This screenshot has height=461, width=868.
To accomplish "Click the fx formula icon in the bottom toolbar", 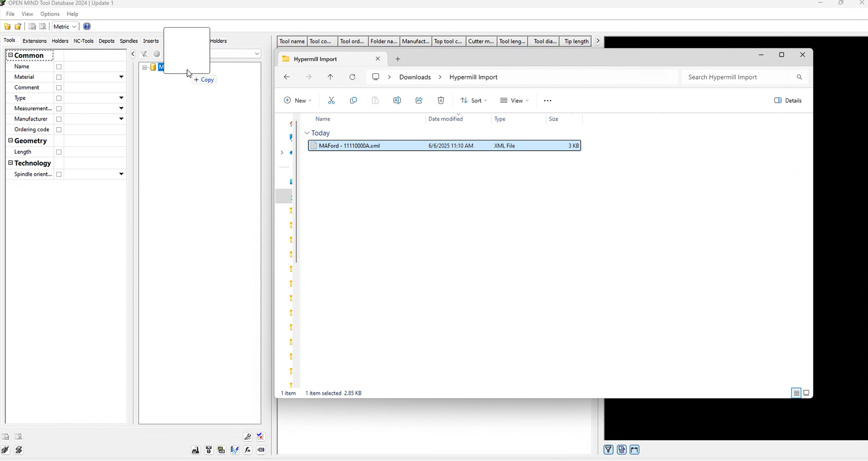I will point(248,450).
